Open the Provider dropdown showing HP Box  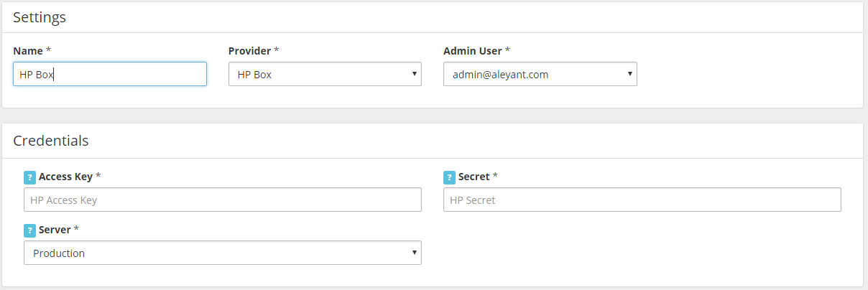click(325, 74)
